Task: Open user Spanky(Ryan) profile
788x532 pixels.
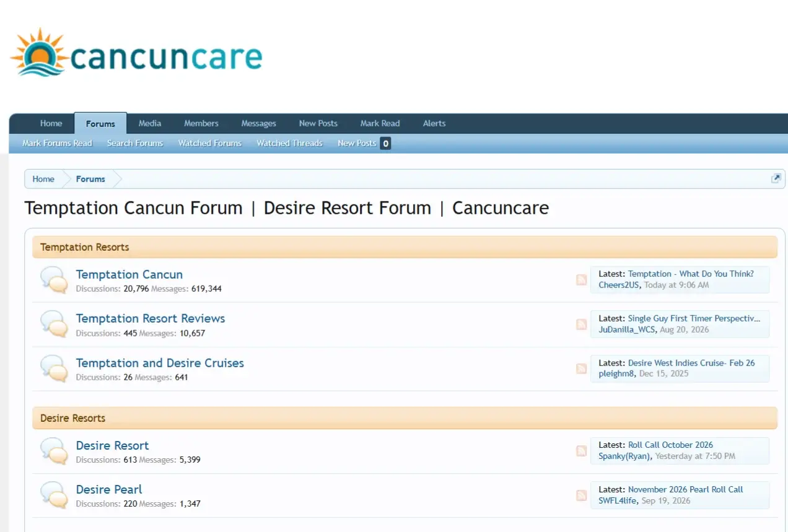Action: (x=624, y=456)
